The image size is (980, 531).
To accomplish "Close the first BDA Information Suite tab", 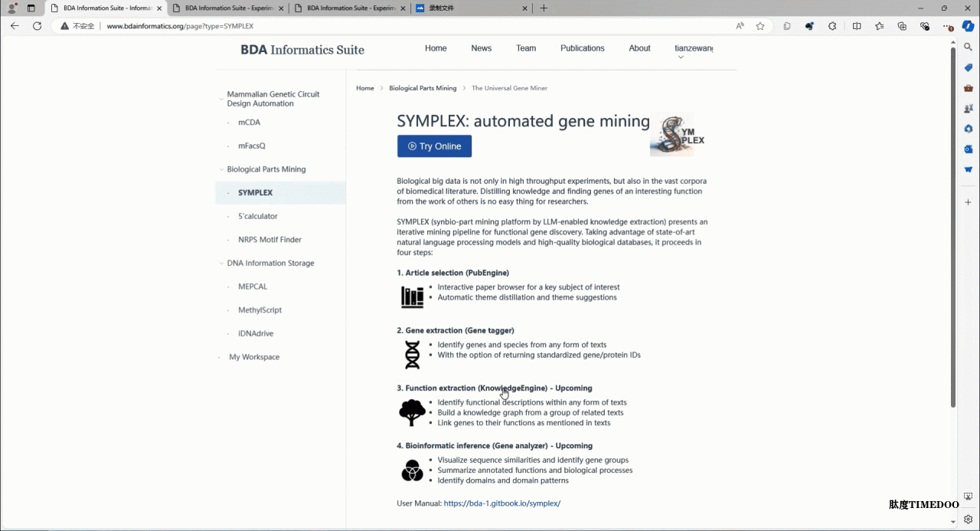I will (x=159, y=8).
